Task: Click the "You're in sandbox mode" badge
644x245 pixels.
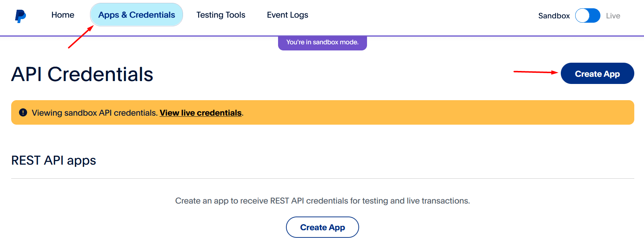Action: (x=322, y=43)
